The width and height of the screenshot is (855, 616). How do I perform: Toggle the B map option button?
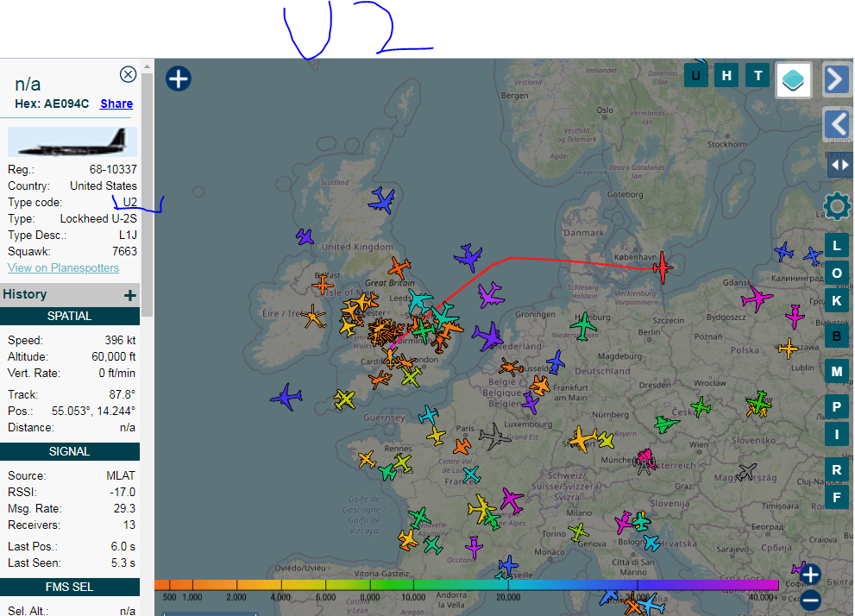click(x=837, y=336)
